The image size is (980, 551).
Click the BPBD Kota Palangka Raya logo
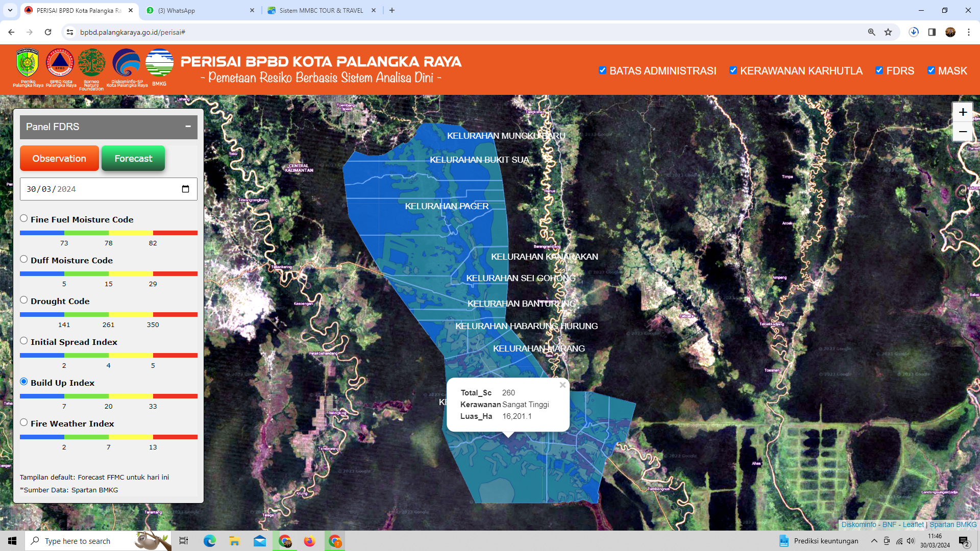pyautogui.click(x=60, y=63)
